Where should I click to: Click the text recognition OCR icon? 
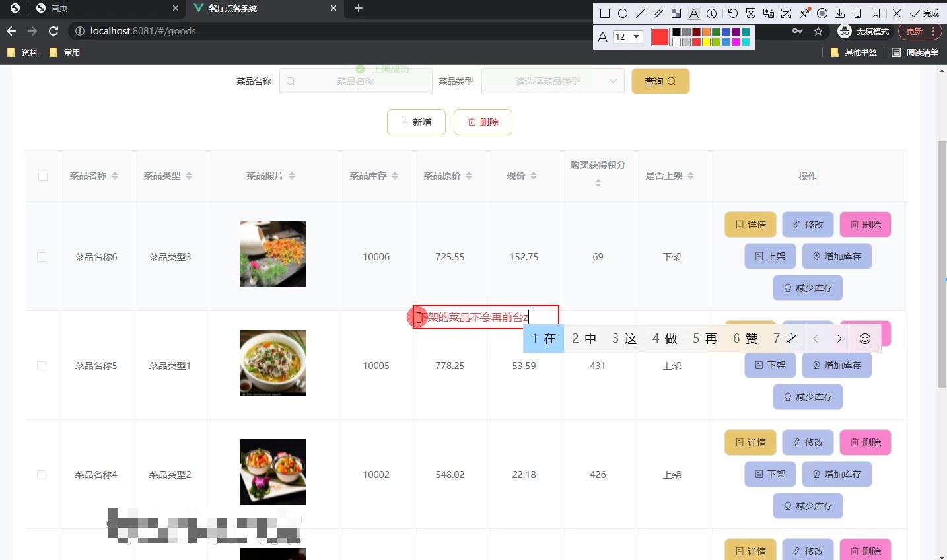(787, 13)
